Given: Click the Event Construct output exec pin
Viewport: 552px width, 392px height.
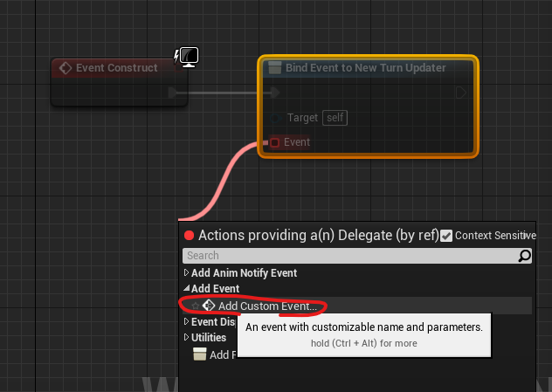Looking at the screenshot, I should click(173, 93).
